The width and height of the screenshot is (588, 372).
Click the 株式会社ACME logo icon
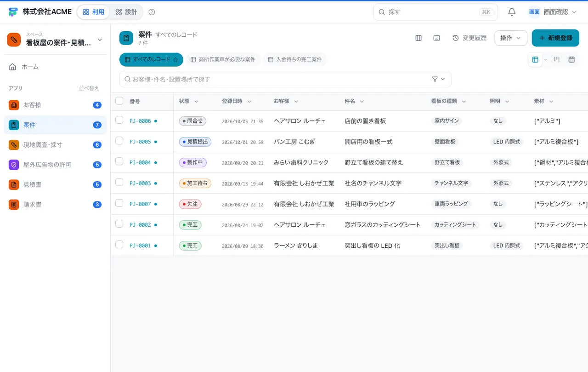pyautogui.click(x=13, y=12)
